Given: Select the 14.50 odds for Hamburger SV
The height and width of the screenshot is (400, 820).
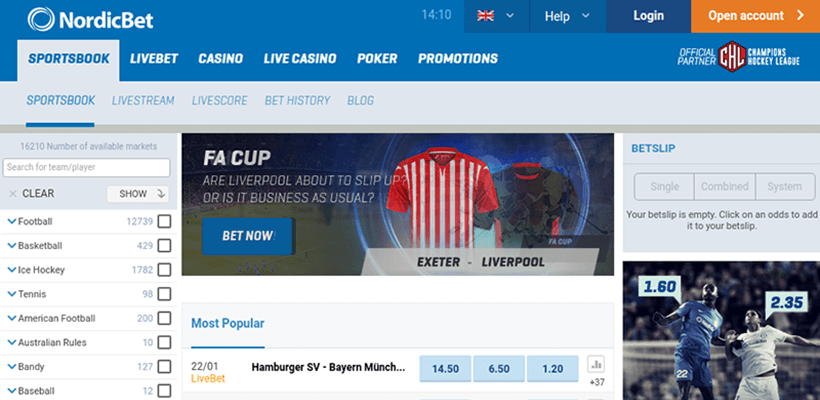Looking at the screenshot, I should pyautogui.click(x=446, y=369).
